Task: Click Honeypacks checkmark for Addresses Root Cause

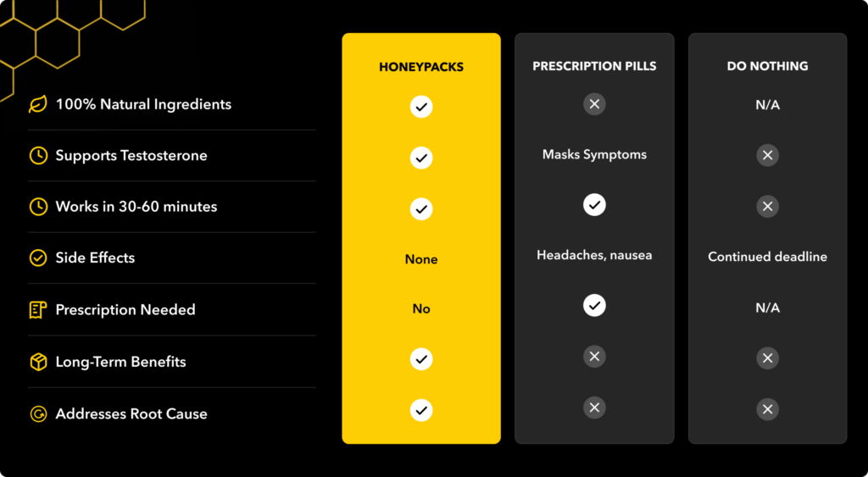Action: click(x=421, y=410)
